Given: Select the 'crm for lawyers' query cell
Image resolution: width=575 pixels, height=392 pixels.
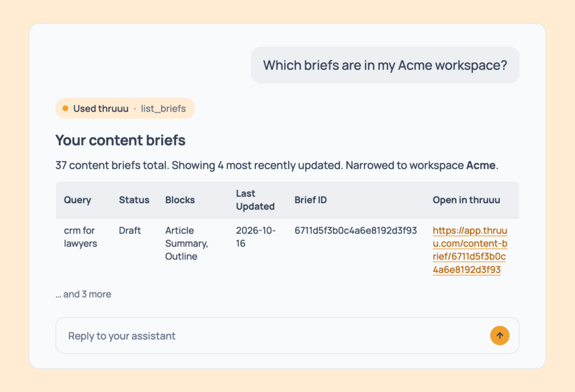Looking at the screenshot, I should pos(80,237).
